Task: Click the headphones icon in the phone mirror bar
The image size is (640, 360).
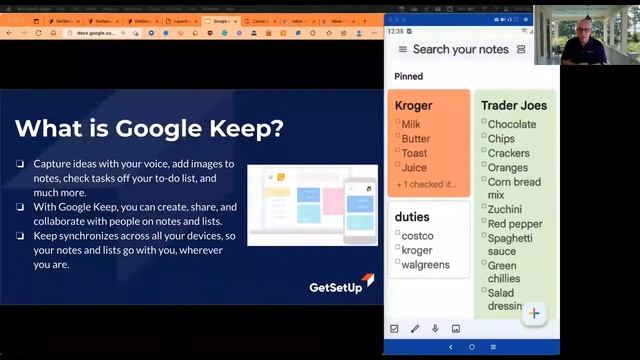Action: click(509, 20)
